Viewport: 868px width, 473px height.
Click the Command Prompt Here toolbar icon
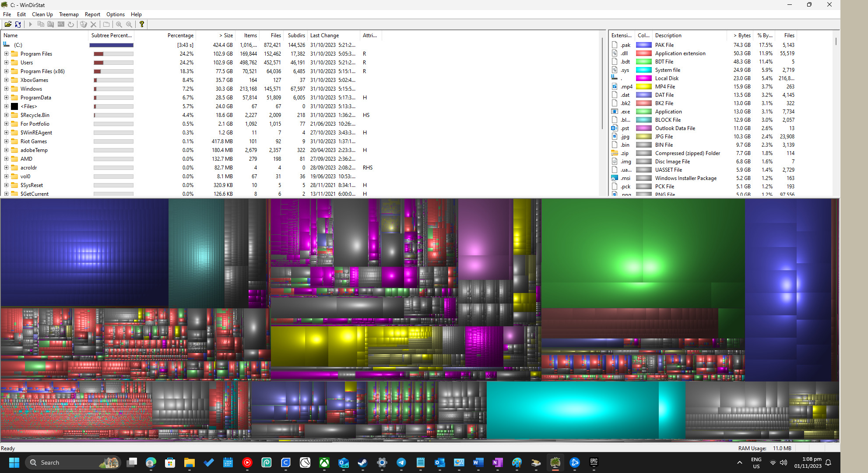61,25
